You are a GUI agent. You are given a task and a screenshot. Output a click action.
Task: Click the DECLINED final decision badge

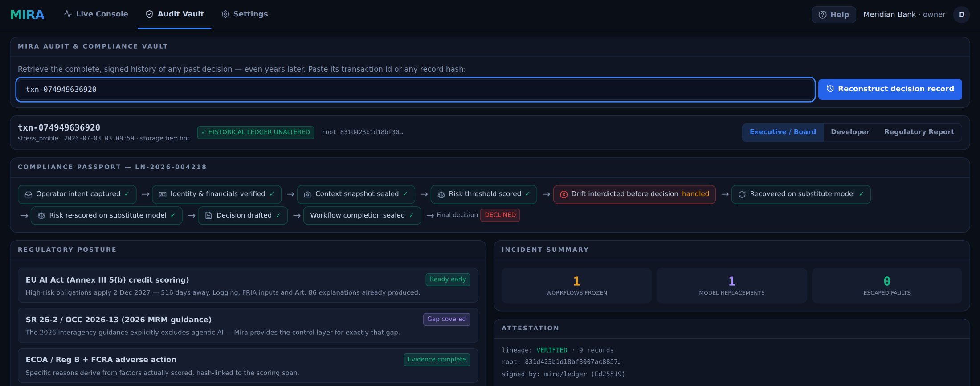(x=500, y=215)
